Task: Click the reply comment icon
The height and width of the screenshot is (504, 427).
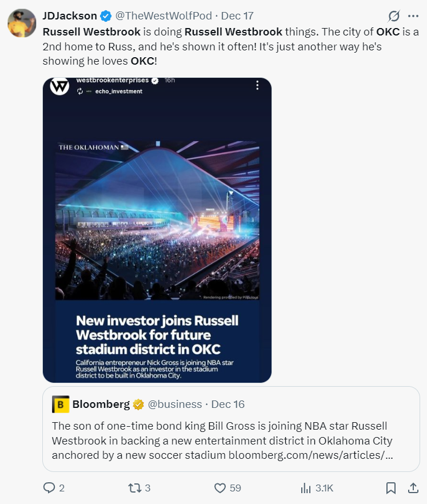Action: point(49,488)
